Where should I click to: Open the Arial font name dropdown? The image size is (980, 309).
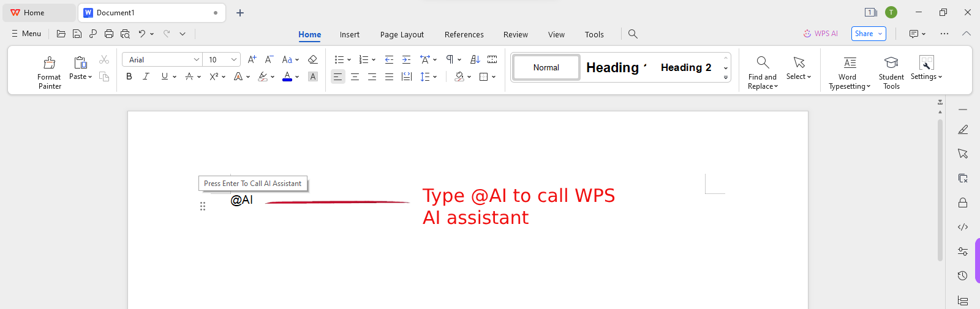[x=197, y=59]
